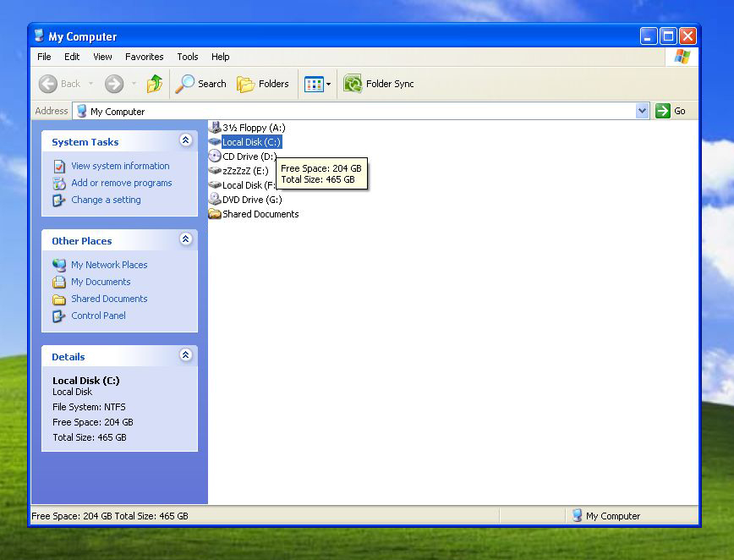Toggle the Folders pane button
This screenshot has width=734, height=560.
[x=263, y=84]
